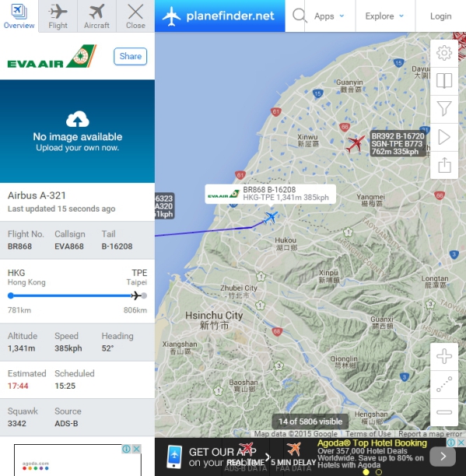The height and width of the screenshot is (476, 466).
Task: Click the map share export icon
Action: coord(444,165)
